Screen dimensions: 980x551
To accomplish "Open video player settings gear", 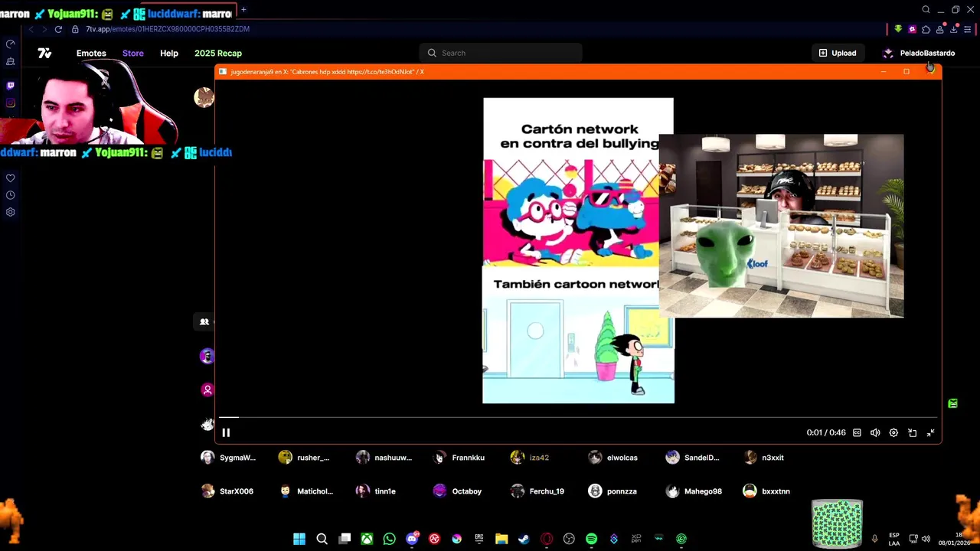I will coord(893,432).
